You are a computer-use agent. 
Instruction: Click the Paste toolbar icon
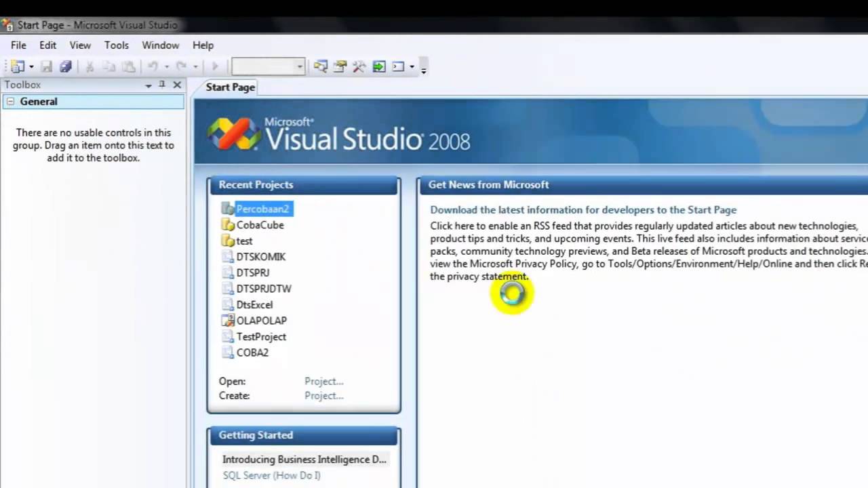coord(128,66)
